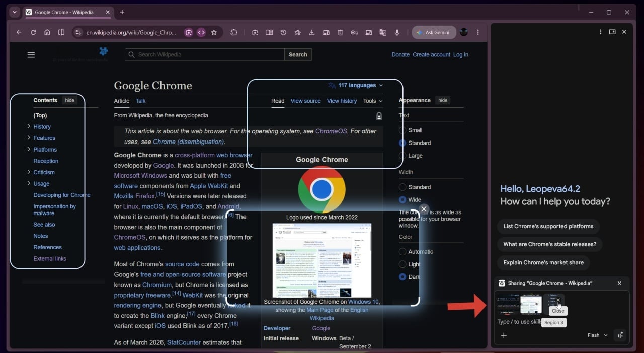The width and height of the screenshot is (644, 353).
Task: Click the trash can toolbar icon
Action: point(340,32)
